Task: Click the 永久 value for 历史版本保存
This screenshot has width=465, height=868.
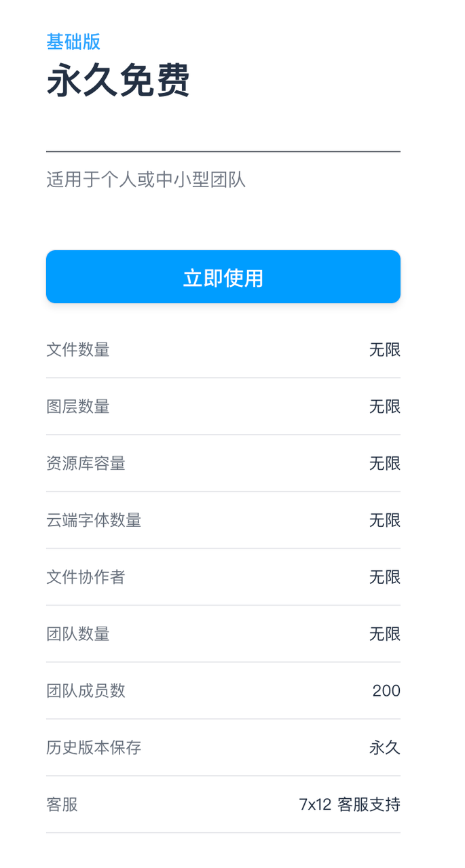Action: coord(385,747)
